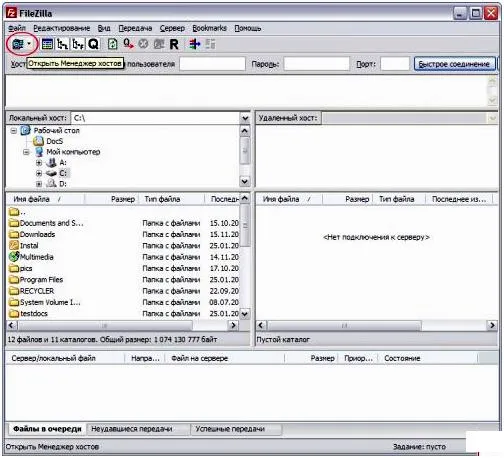Select the Downloads folder icon
The image size is (504, 458).
(x=14, y=234)
